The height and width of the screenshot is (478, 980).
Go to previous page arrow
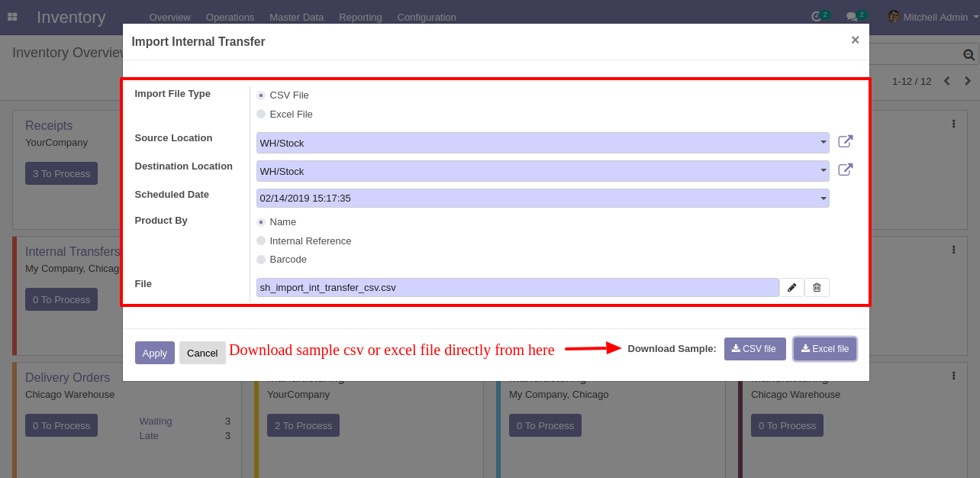(947, 81)
